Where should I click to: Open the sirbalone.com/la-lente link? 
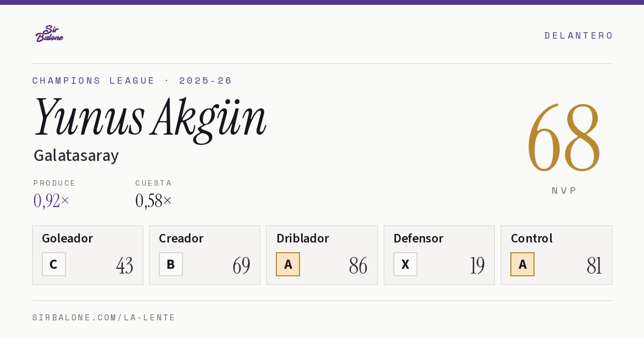pyautogui.click(x=104, y=318)
